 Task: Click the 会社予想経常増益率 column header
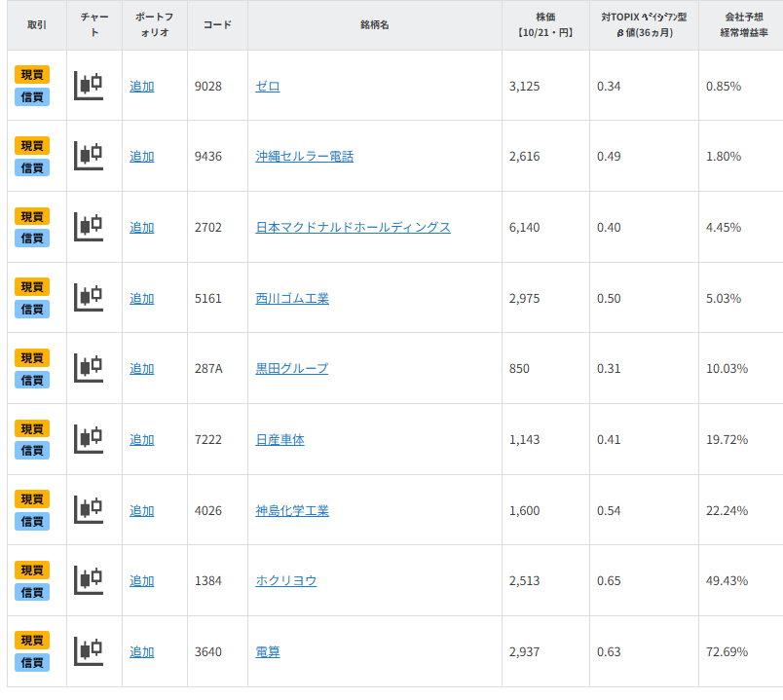pos(740,24)
